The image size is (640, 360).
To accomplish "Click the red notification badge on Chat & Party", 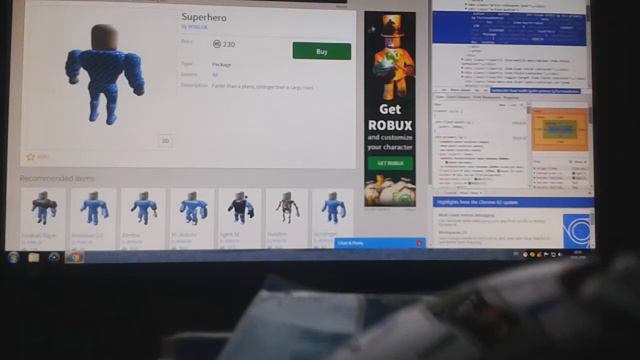I will click(419, 243).
